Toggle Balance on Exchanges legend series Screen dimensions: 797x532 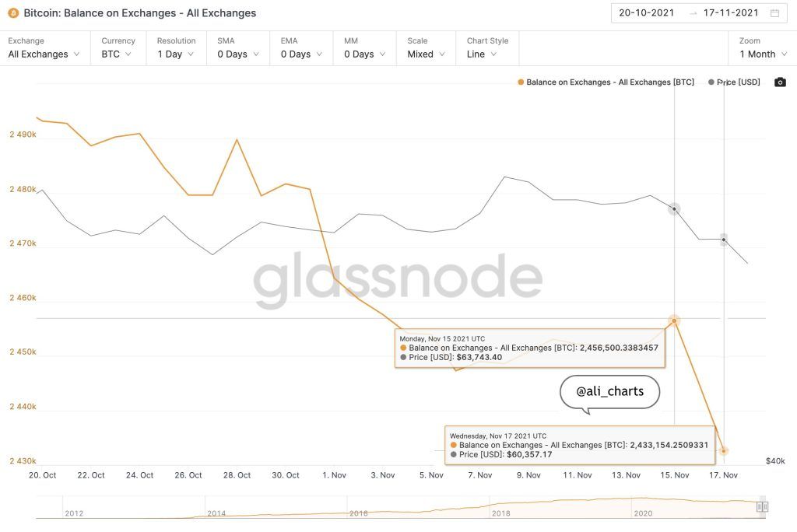[605, 82]
